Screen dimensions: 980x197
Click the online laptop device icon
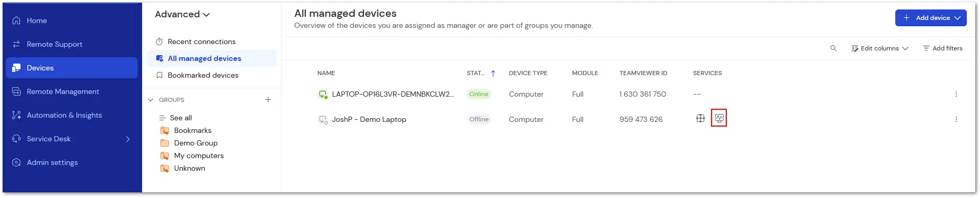pos(323,94)
